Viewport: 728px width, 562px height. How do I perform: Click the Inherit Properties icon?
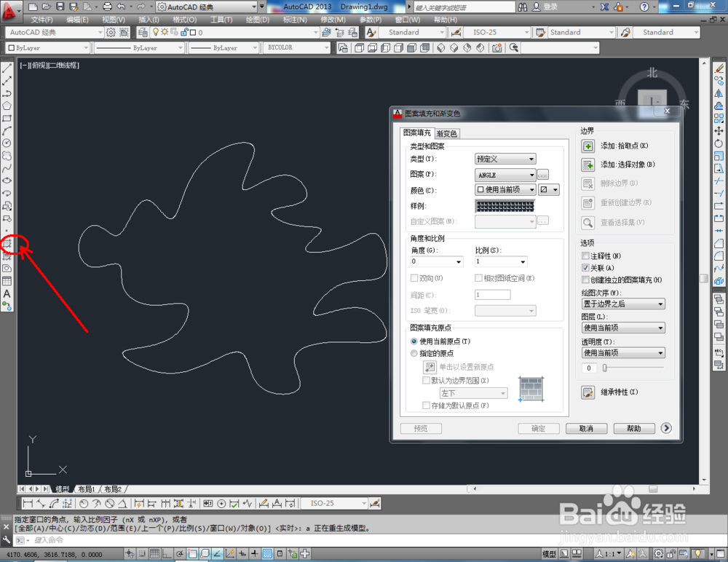click(x=587, y=392)
